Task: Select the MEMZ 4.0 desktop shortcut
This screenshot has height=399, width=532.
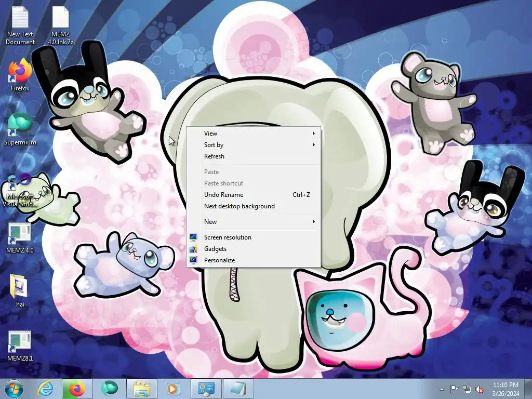Action: pos(20,238)
